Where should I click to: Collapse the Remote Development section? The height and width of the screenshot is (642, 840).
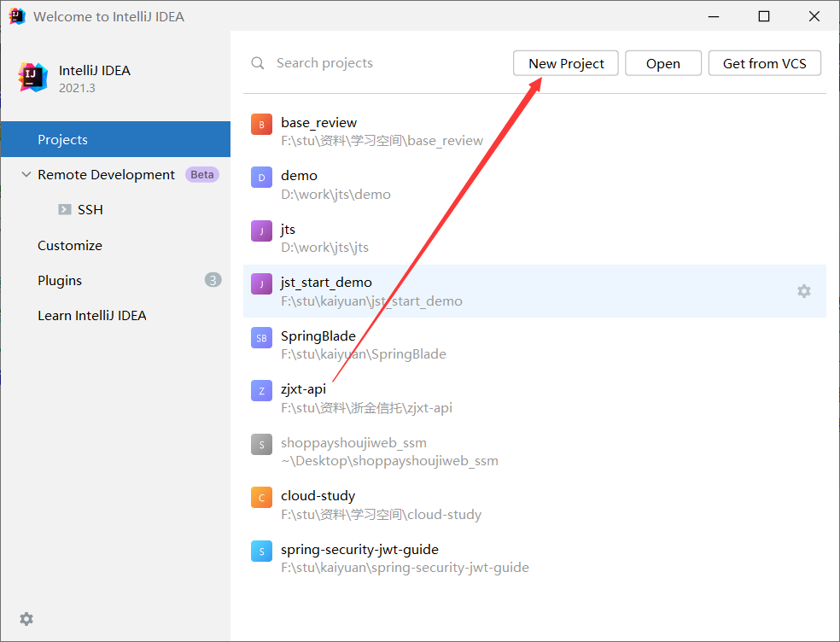tap(26, 174)
